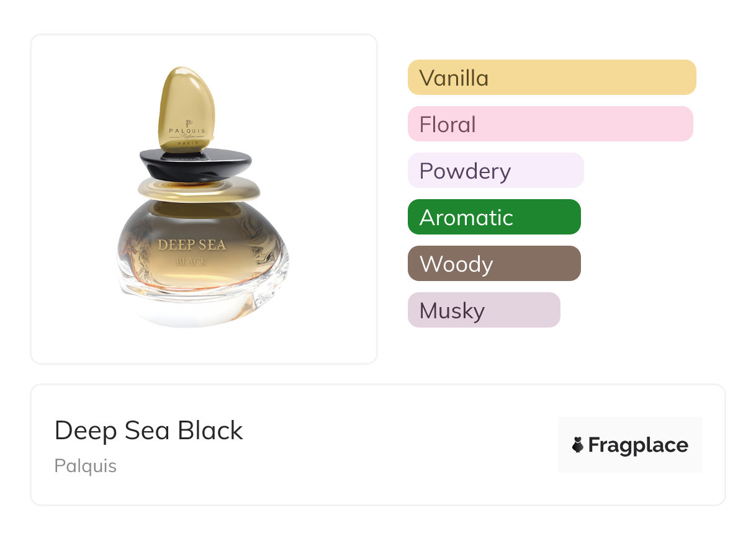Screen dimensions: 756x536
Task: Click the PARIS text on the cap
Action: tap(187, 143)
